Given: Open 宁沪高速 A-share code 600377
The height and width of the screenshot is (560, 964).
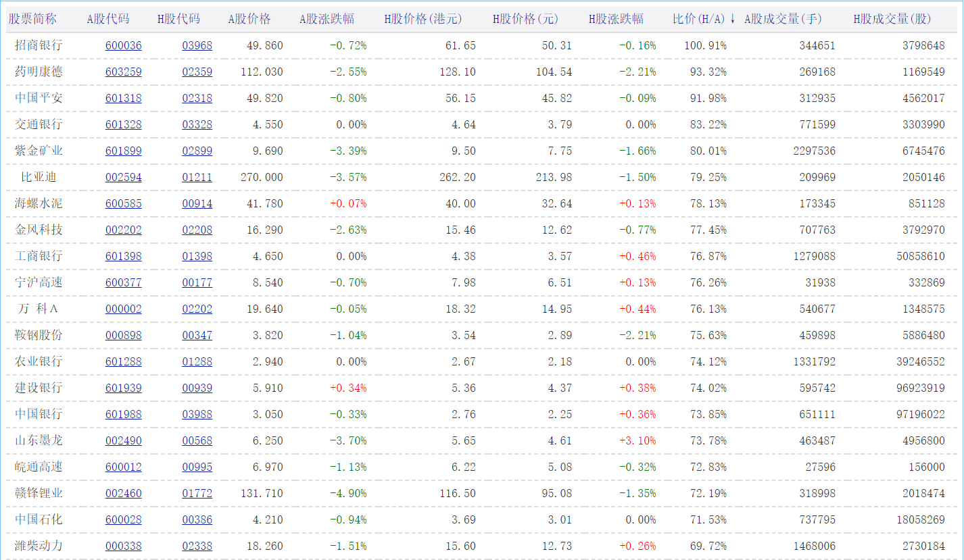Looking at the screenshot, I should pos(124,282).
